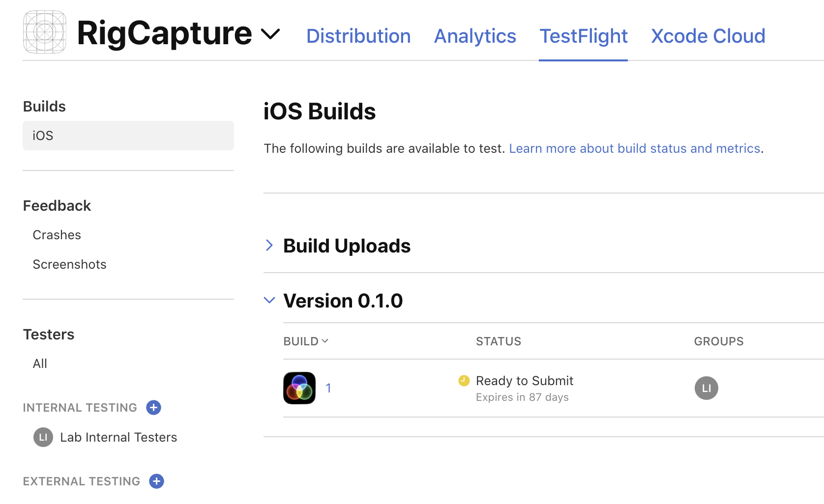Click the Expires in 87 days text
Viewport: 824px width, 504px height.
tap(522, 397)
